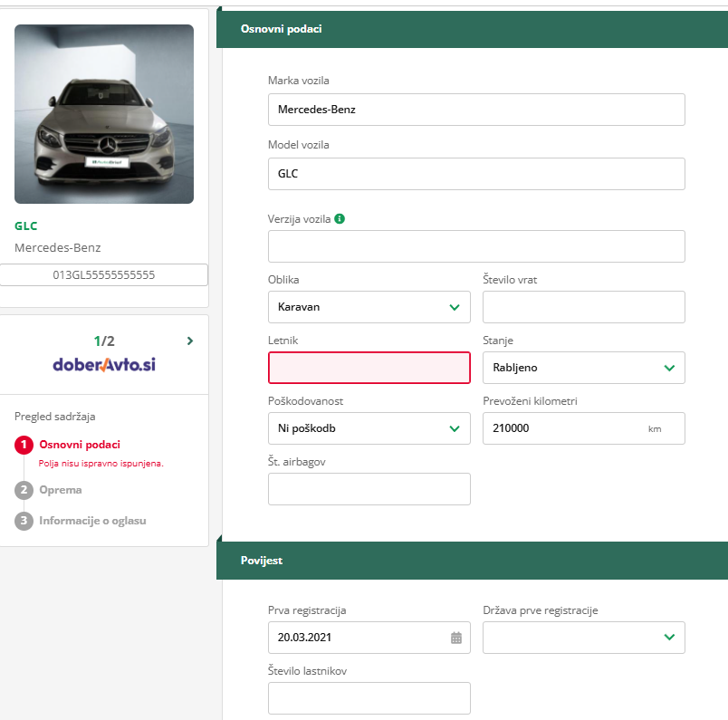Select the Osnovni podaci step
728x720 pixels.
tap(80, 445)
